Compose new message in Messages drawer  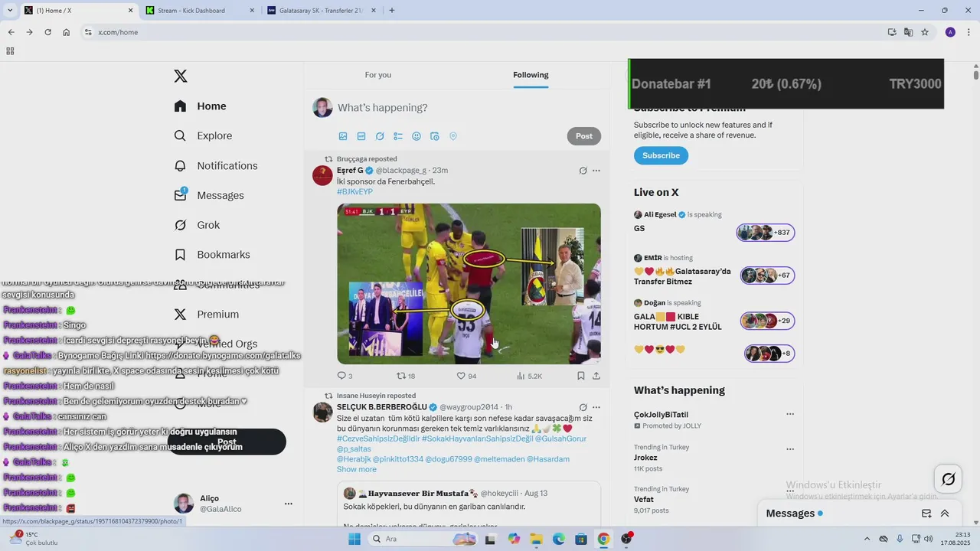click(926, 514)
